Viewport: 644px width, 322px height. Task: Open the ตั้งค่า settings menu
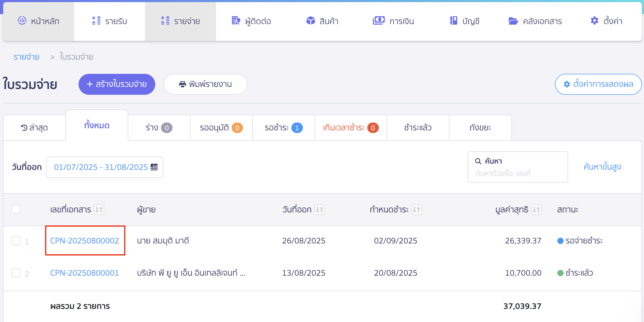606,21
